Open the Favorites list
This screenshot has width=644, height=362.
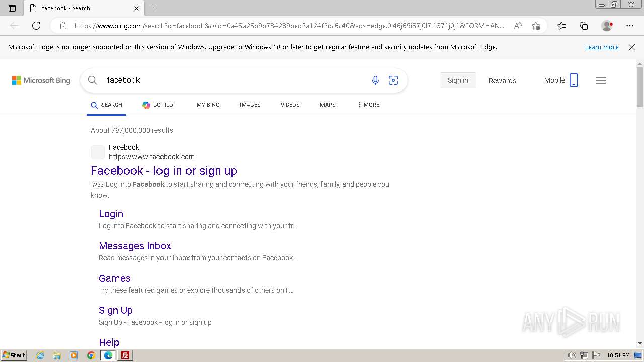click(561, 26)
